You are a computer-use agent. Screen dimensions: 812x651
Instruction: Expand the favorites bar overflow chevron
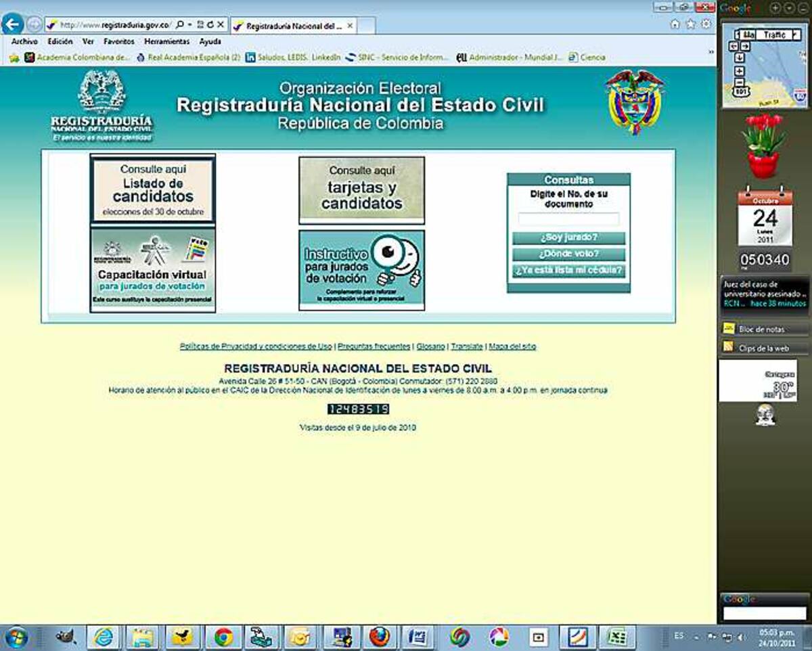pos(711,52)
